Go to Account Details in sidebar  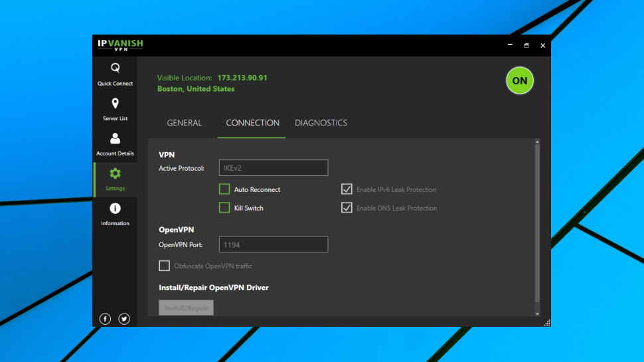pos(115,144)
